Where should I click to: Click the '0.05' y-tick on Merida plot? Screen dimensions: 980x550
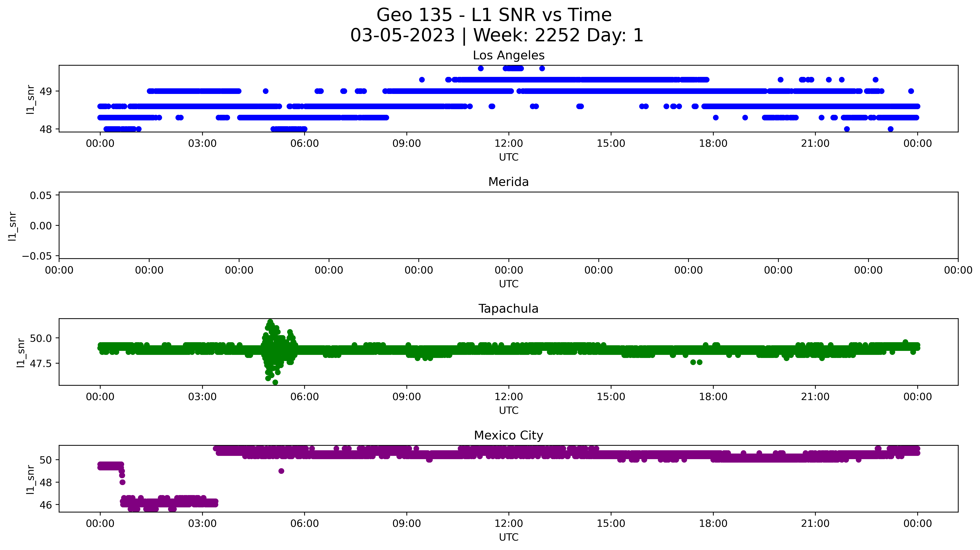(x=41, y=196)
